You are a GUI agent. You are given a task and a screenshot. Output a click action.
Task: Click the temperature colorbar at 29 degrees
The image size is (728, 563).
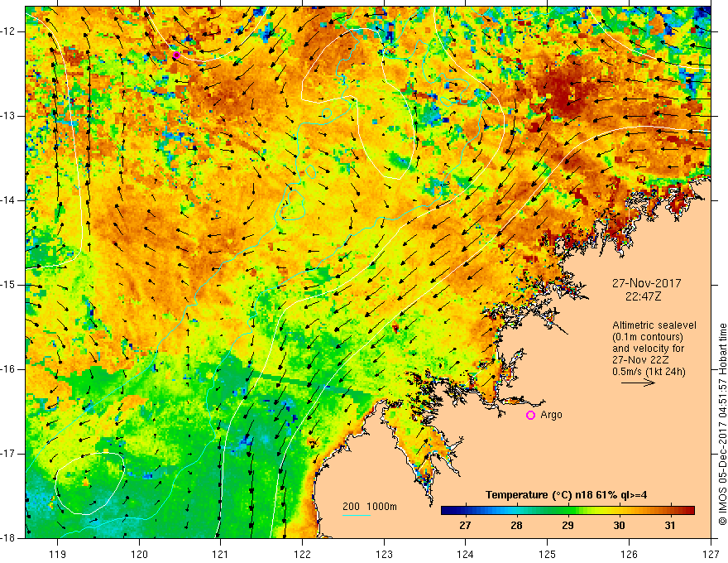pos(568,511)
